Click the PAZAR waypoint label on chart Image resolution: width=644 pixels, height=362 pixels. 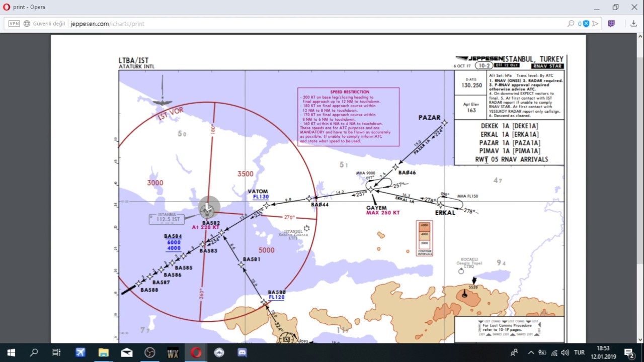(x=429, y=117)
